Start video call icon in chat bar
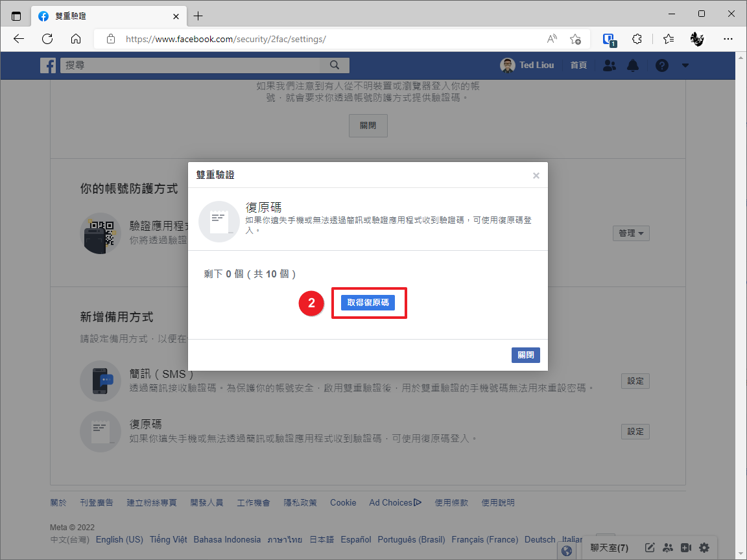The width and height of the screenshot is (747, 560). click(686, 548)
